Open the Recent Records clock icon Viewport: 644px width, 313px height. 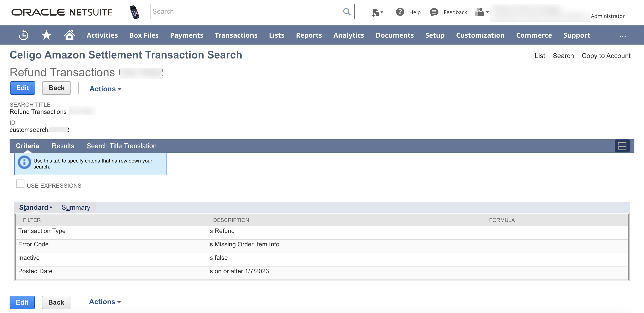pos(23,35)
